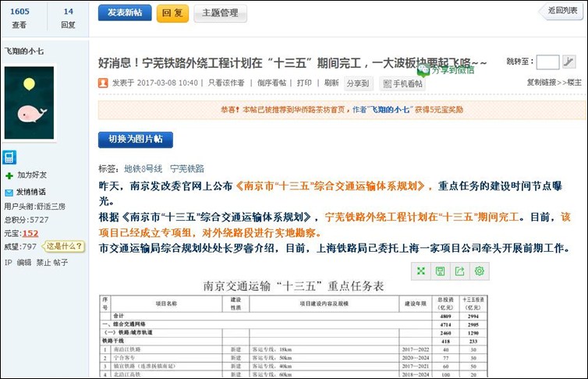Image resolution: width=588 pixels, height=379 pixels.
Task: Click 用户头衔:舒适三房 text
Action: pos(35,206)
